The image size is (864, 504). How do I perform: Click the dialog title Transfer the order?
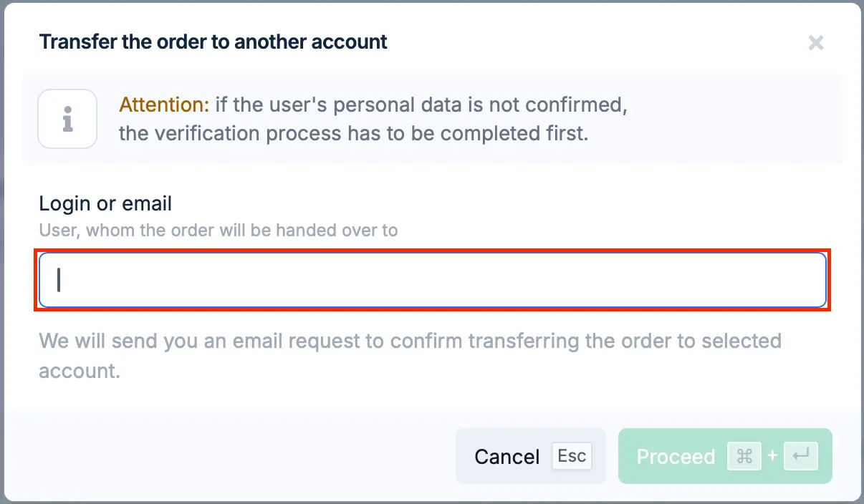click(213, 42)
